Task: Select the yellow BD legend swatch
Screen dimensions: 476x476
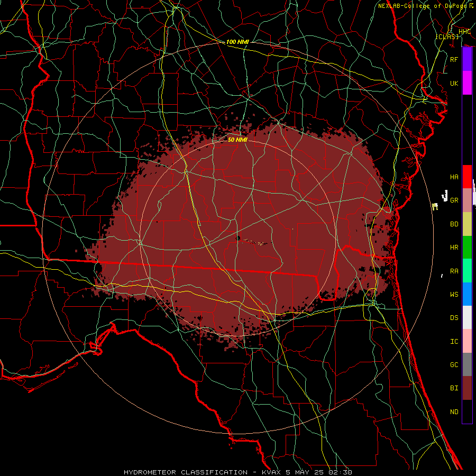Action: click(467, 224)
